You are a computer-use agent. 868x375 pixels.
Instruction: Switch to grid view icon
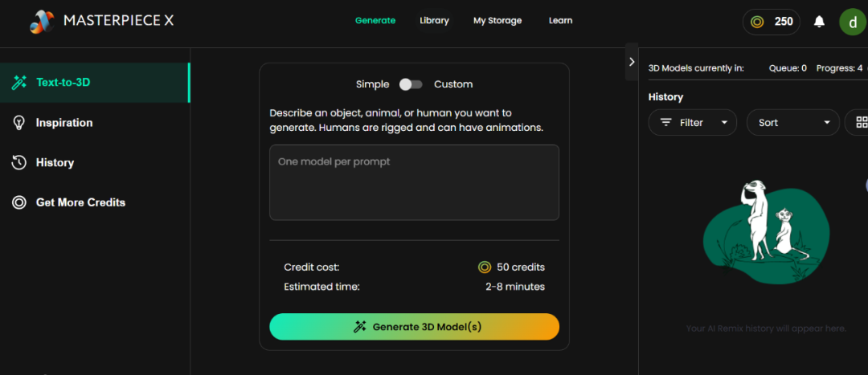pos(861,122)
